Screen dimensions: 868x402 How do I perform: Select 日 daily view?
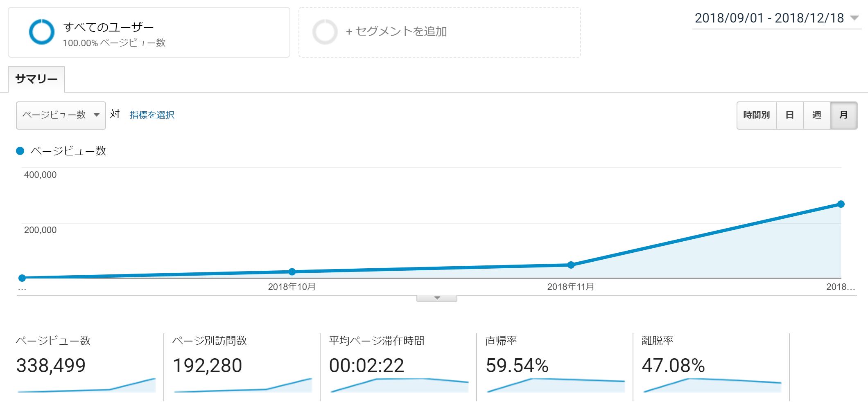(x=789, y=115)
